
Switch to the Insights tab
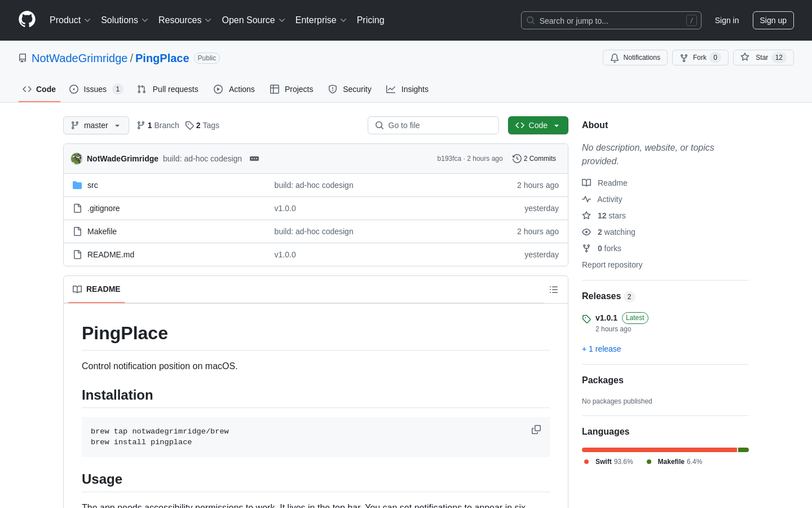click(408, 89)
